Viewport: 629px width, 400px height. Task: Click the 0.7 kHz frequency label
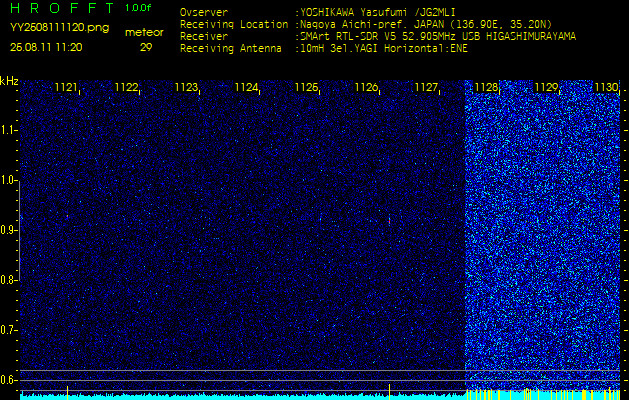click(8, 330)
